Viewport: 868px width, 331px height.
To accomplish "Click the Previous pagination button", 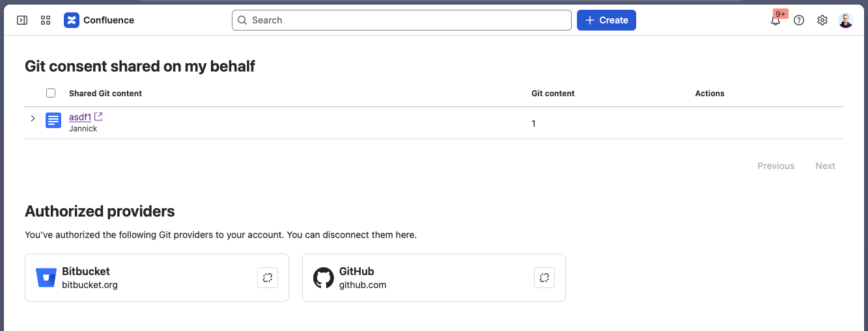I will pos(776,166).
